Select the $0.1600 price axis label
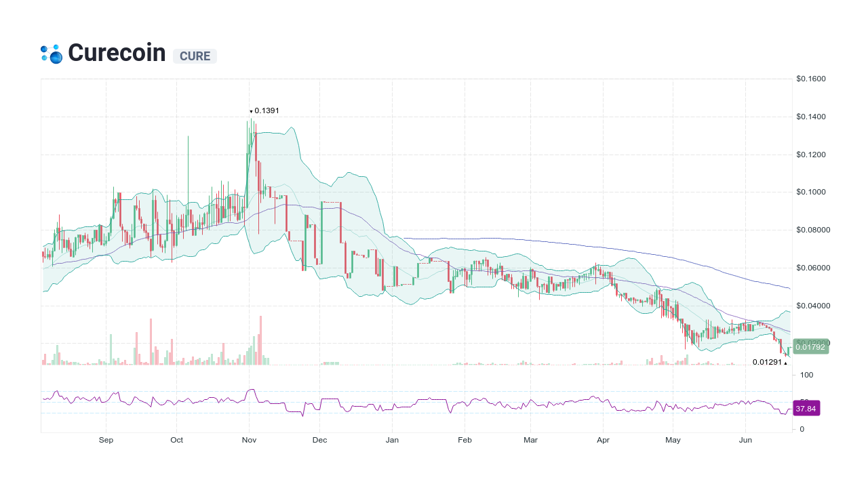 (x=811, y=79)
